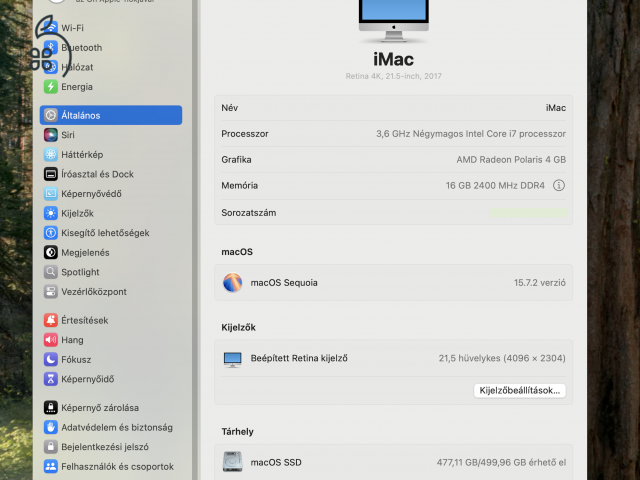Click the memory info circle icon
The image size is (640, 480).
click(559, 185)
